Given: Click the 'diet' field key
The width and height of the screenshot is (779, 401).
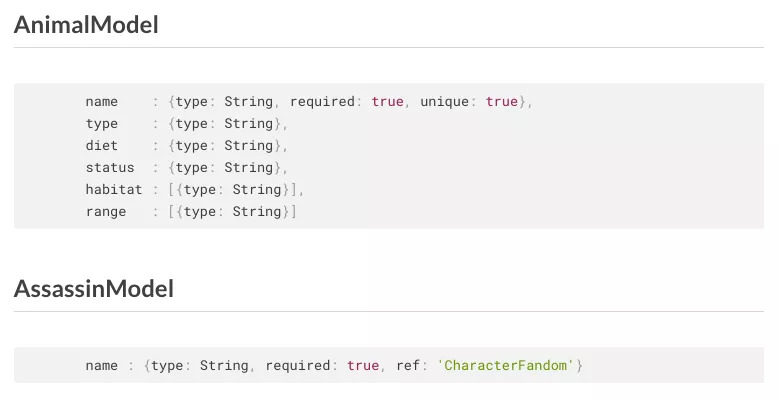Looking at the screenshot, I should (x=102, y=146).
